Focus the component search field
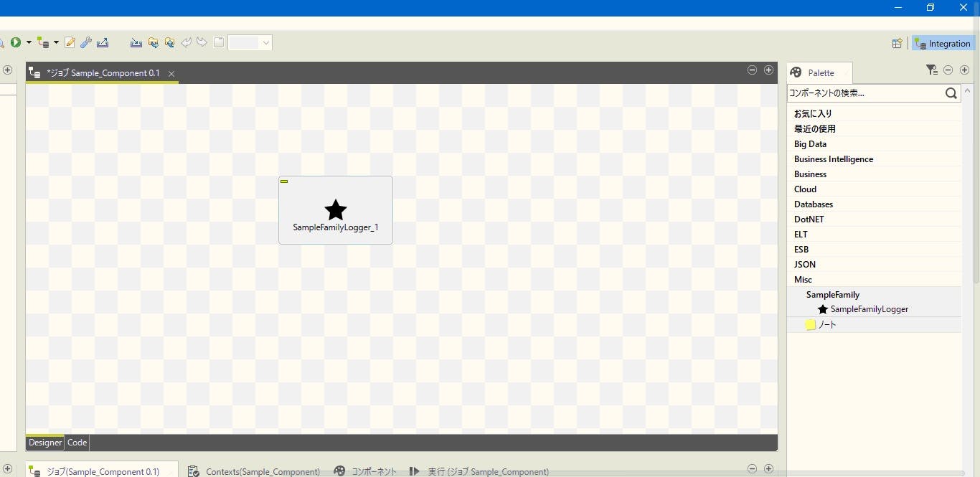The height and width of the screenshot is (477, 980). [864, 93]
